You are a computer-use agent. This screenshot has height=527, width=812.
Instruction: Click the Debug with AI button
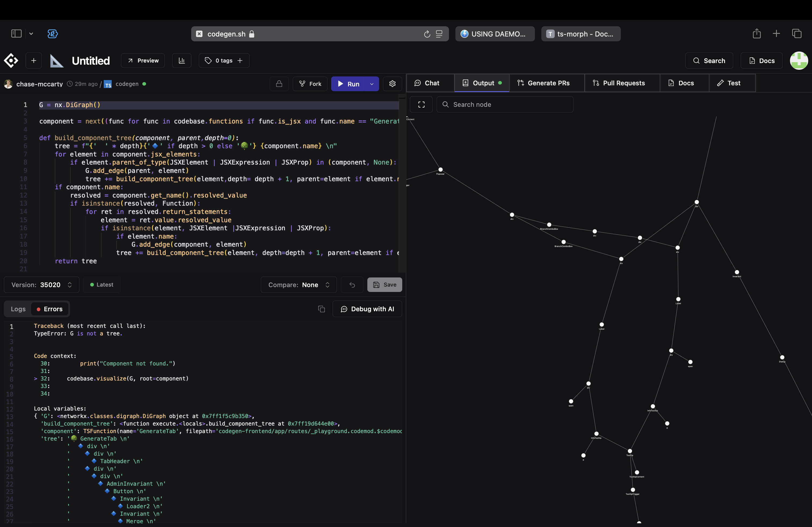pos(367,309)
